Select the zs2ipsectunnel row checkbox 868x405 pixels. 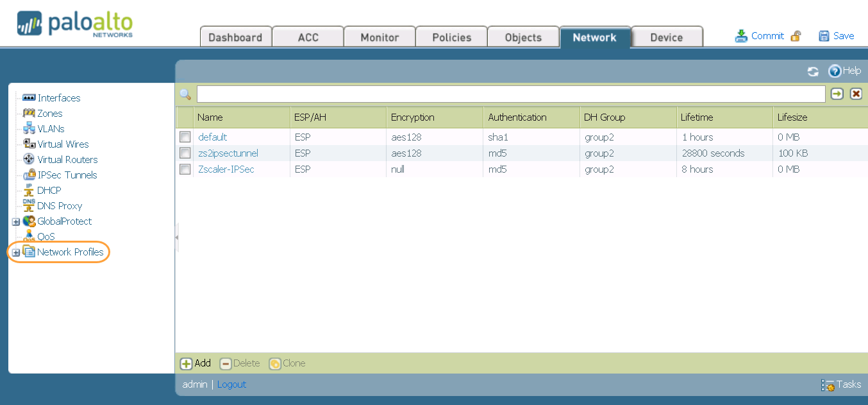click(x=185, y=153)
